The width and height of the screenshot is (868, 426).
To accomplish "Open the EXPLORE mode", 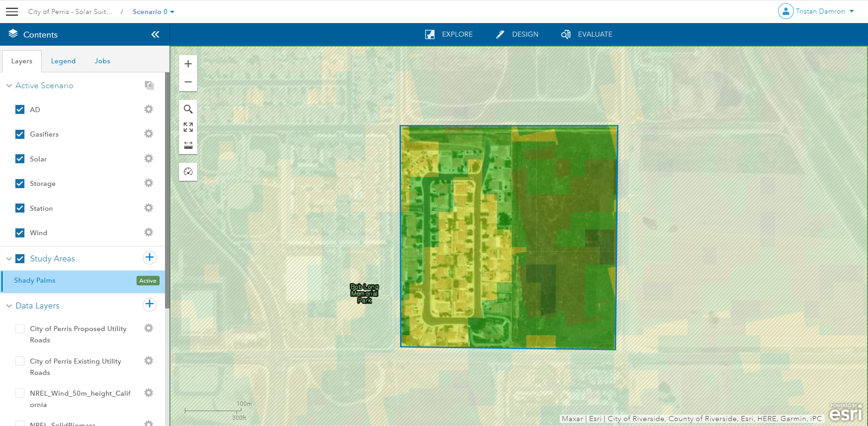I will pos(449,34).
